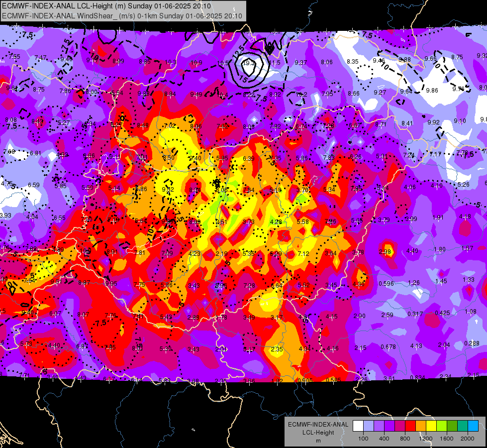The image size is (487, 448).
Task: Click the grid value 2.59
Action: tap(388, 315)
